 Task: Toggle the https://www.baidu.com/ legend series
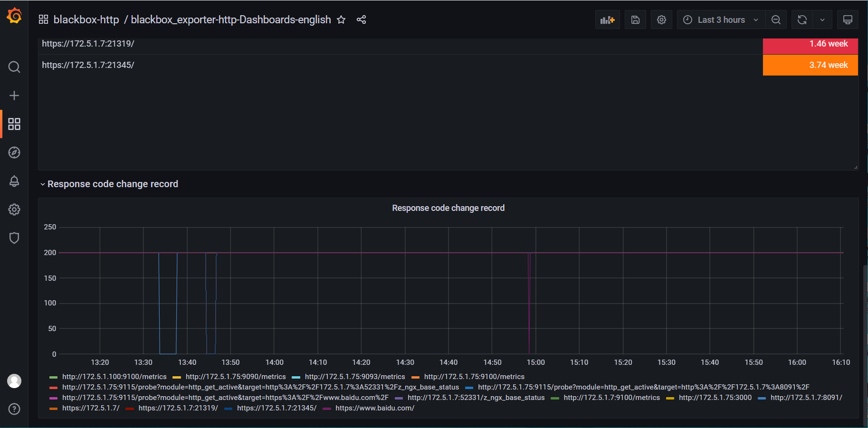pos(374,408)
